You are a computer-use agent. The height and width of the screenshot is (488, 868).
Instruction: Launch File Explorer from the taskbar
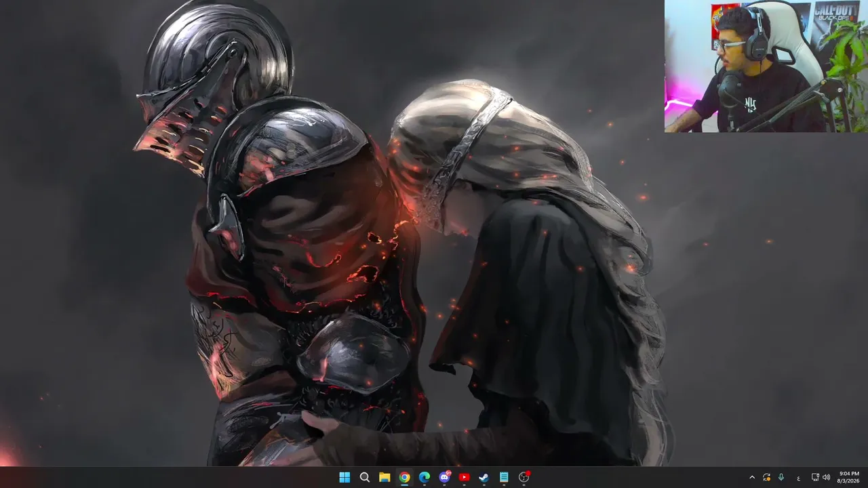384,477
